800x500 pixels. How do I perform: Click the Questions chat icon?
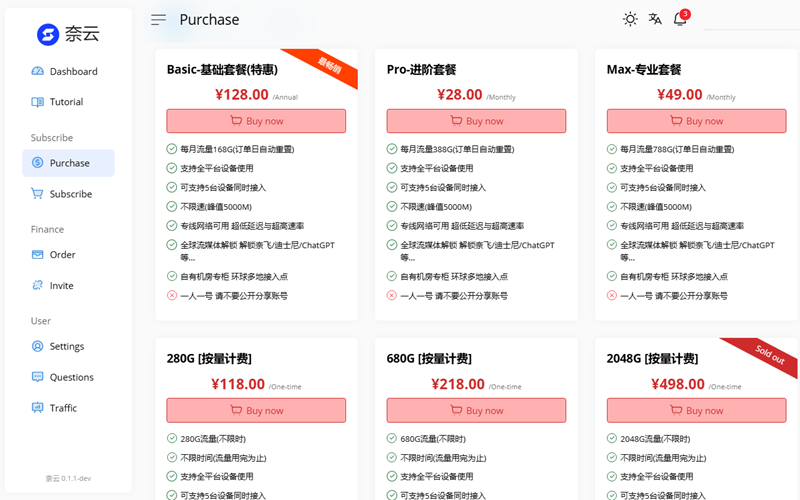coord(38,377)
